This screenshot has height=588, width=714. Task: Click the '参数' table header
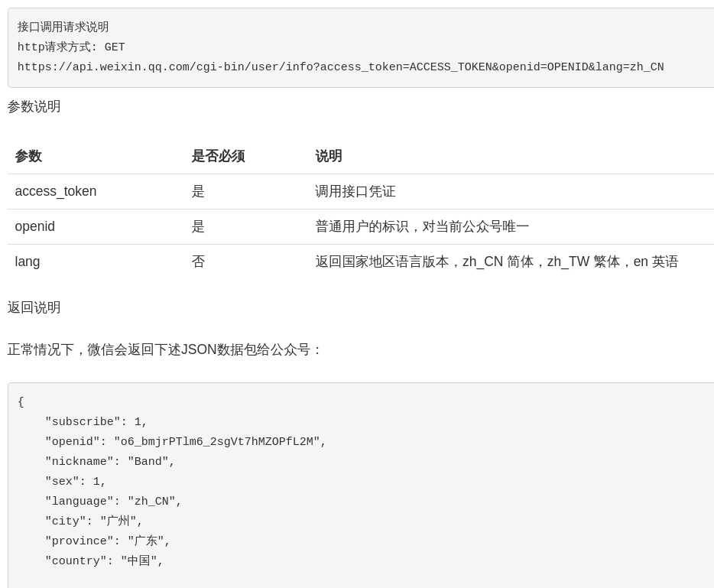click(28, 156)
